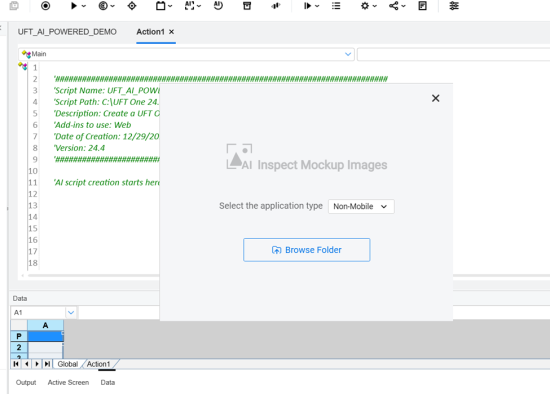Select the Data pane tab at bottom
The height and width of the screenshot is (394, 550).
(x=108, y=382)
